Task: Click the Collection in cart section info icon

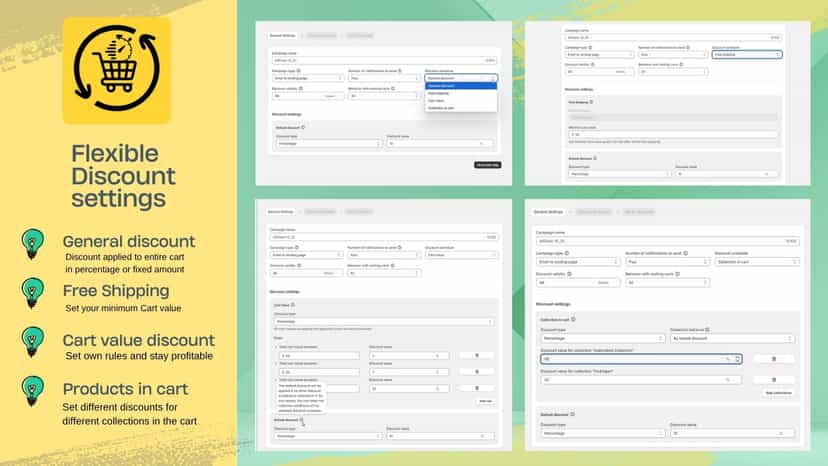Action: [x=573, y=319]
